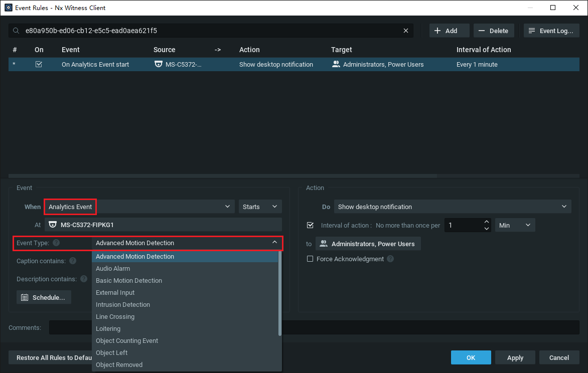Select the On Analytics Event start row
Screen dimensions: 588x373
click(294, 65)
